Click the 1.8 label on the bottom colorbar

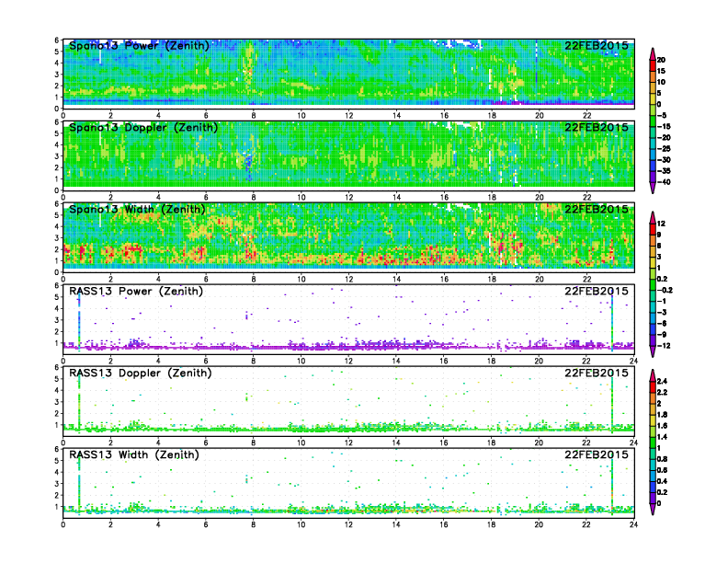click(663, 415)
